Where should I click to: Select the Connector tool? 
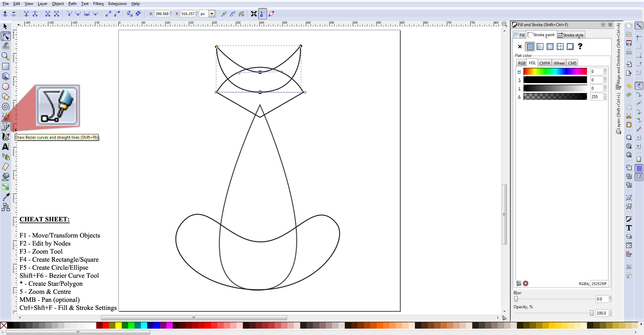tap(6, 207)
